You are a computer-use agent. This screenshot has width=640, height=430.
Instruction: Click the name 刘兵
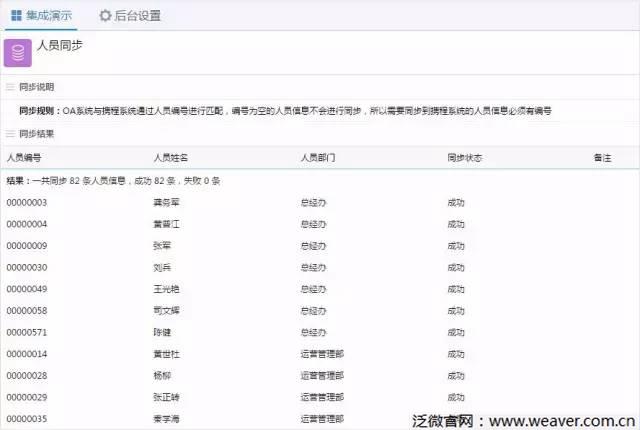(x=162, y=267)
